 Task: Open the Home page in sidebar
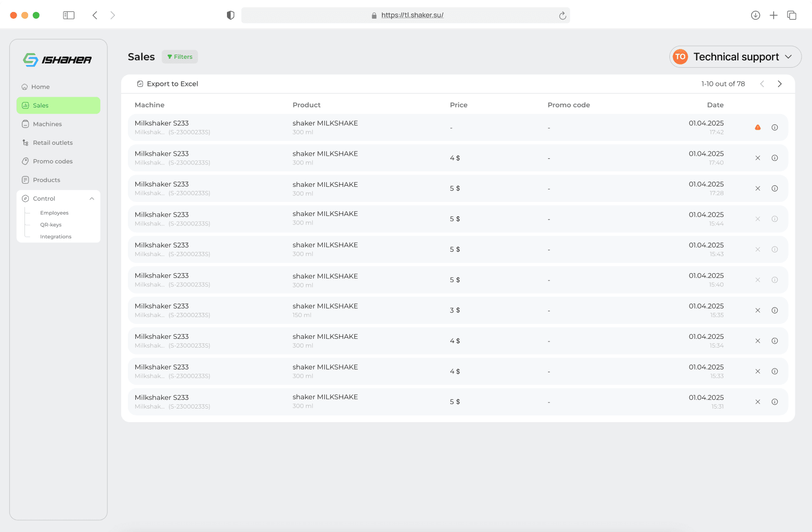[x=35, y=87]
